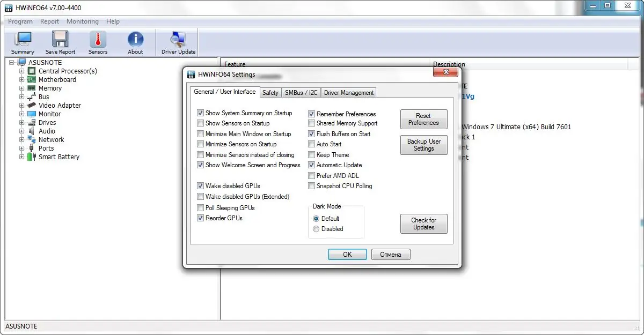Screen dimensions: 644x335
Task: Expand the Monitor tree node
Action: (x=22, y=114)
